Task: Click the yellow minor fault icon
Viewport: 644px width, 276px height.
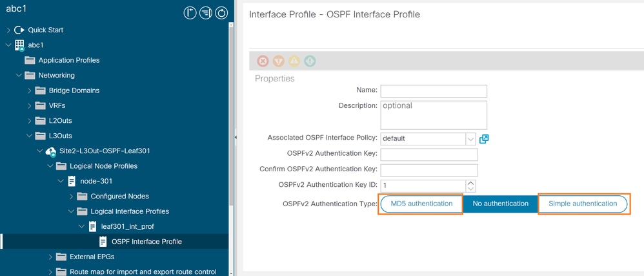Action: tap(294, 61)
